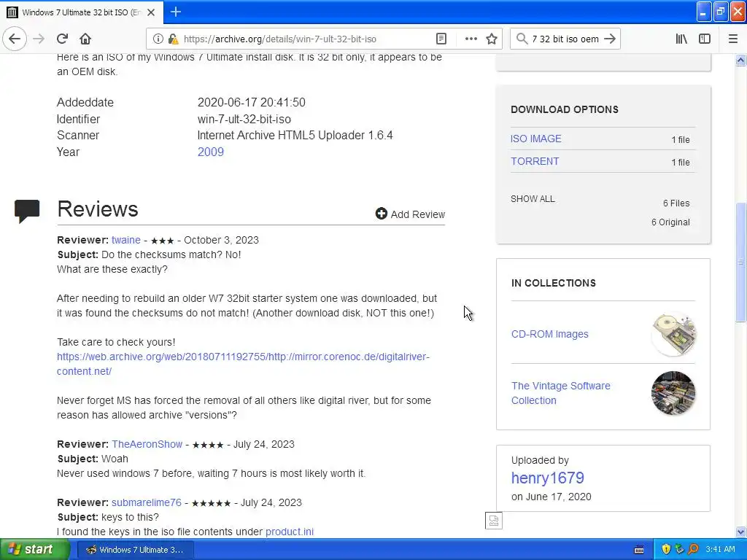This screenshot has width=747, height=560.
Task: Click the plus icon beside Add Review
Action: tap(381, 214)
